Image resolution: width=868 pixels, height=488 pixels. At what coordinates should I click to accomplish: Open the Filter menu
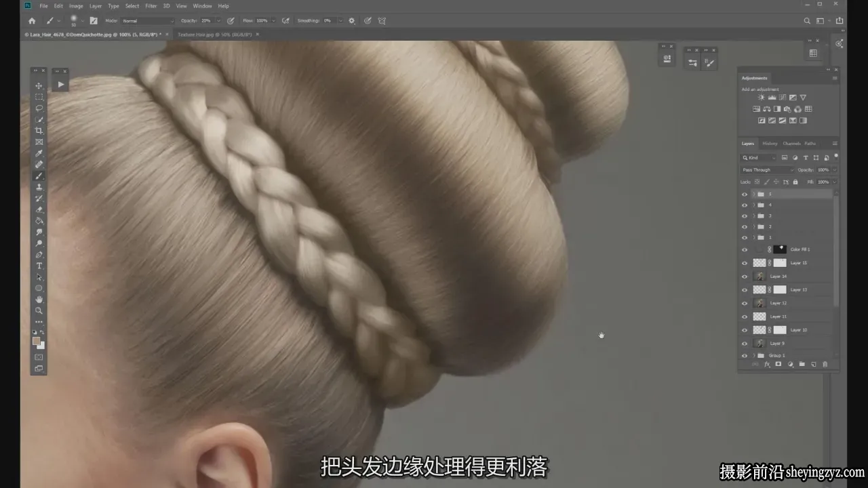[151, 5]
